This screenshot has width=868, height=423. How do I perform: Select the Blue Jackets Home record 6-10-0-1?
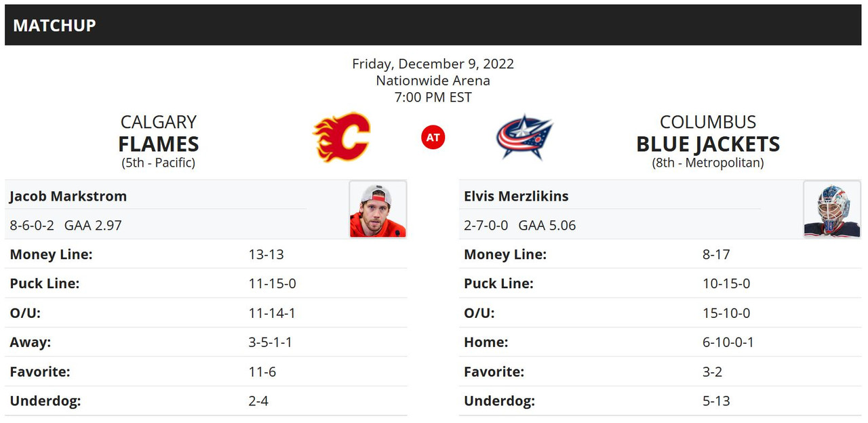pyautogui.click(x=728, y=342)
